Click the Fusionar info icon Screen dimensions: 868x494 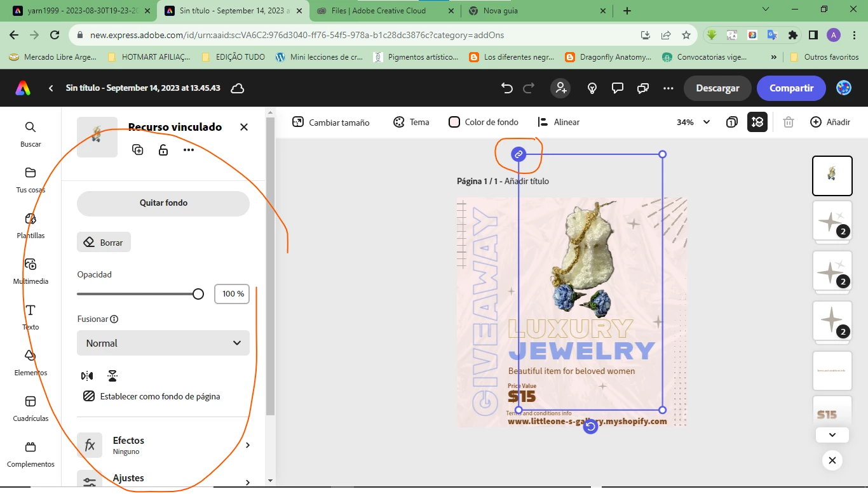pyautogui.click(x=114, y=319)
